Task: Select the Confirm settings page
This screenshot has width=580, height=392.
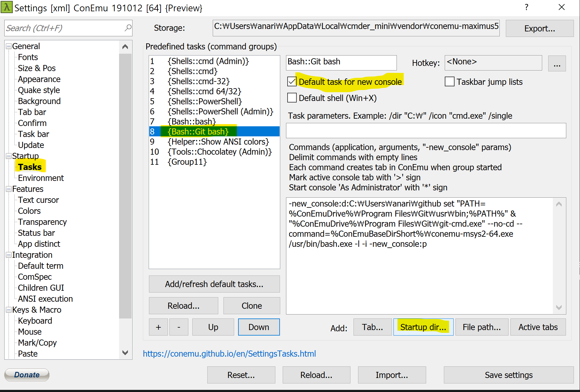Action: tap(32, 123)
